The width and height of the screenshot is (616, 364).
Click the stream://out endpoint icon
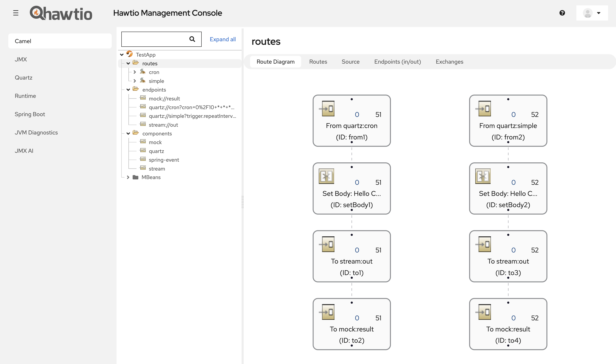coord(143,124)
